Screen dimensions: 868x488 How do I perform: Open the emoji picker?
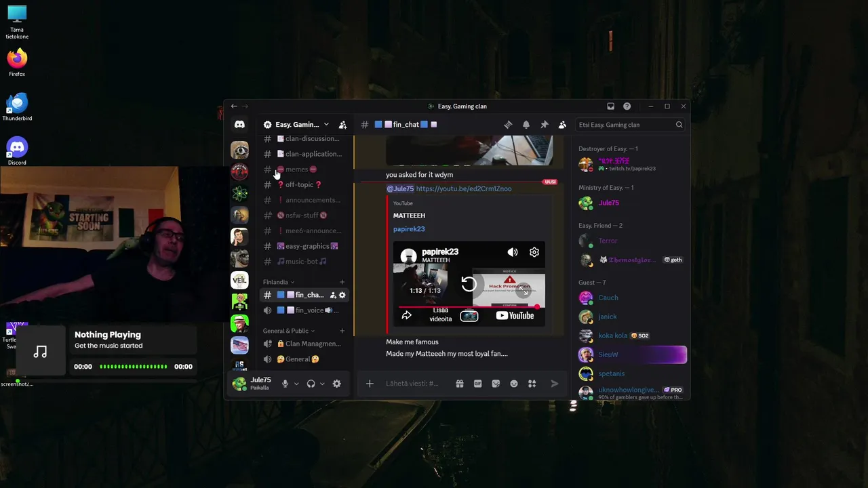click(514, 384)
